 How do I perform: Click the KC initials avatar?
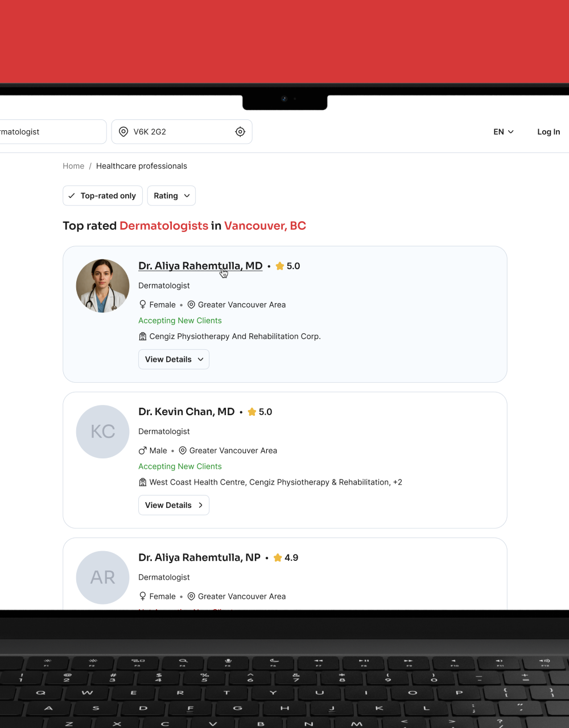103,432
